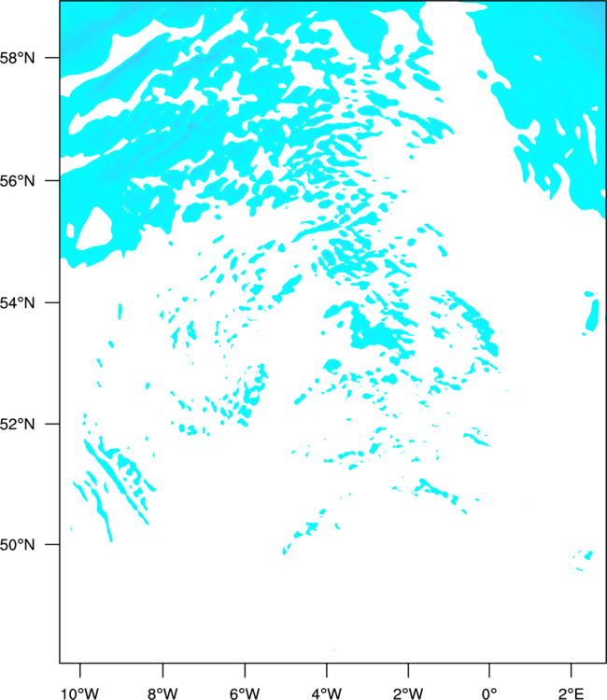Viewport: 607px width, 700px height.
Task: Click the 2°E longitude label
Action: pos(571,693)
